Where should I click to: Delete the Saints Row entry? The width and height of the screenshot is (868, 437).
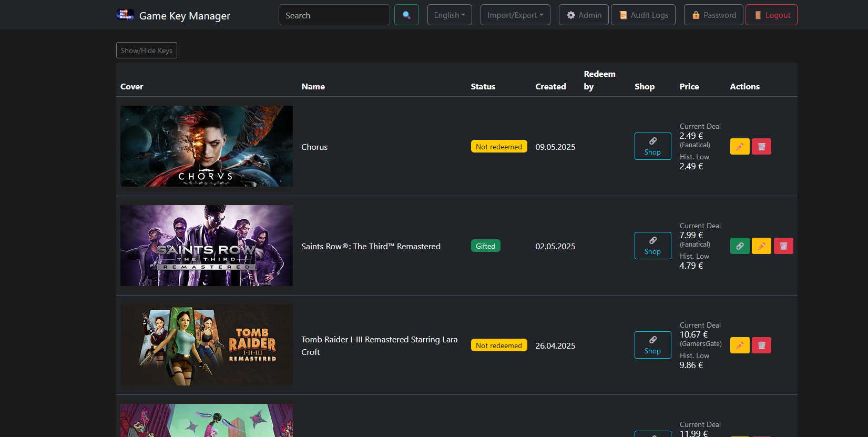[x=783, y=246]
